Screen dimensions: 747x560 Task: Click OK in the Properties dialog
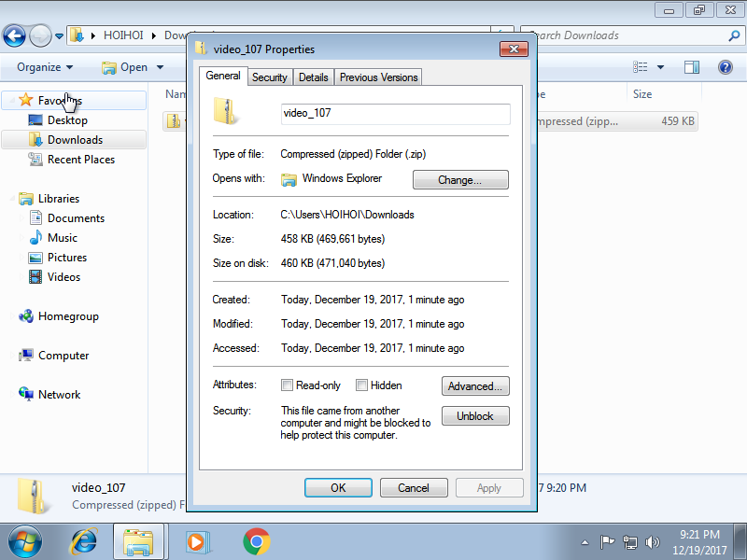pyautogui.click(x=338, y=487)
